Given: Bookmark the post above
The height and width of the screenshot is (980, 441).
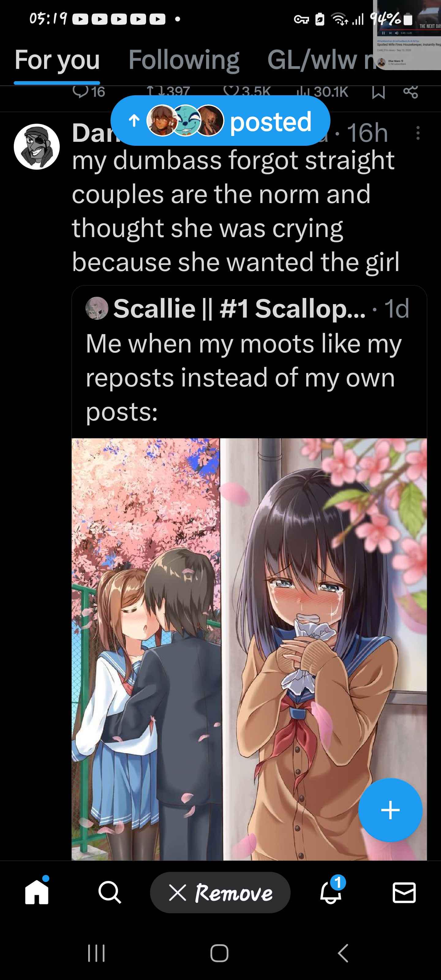Looking at the screenshot, I should point(378,92).
